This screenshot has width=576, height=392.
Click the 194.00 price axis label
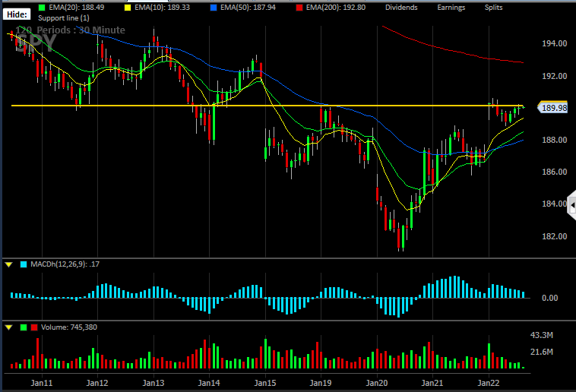554,44
